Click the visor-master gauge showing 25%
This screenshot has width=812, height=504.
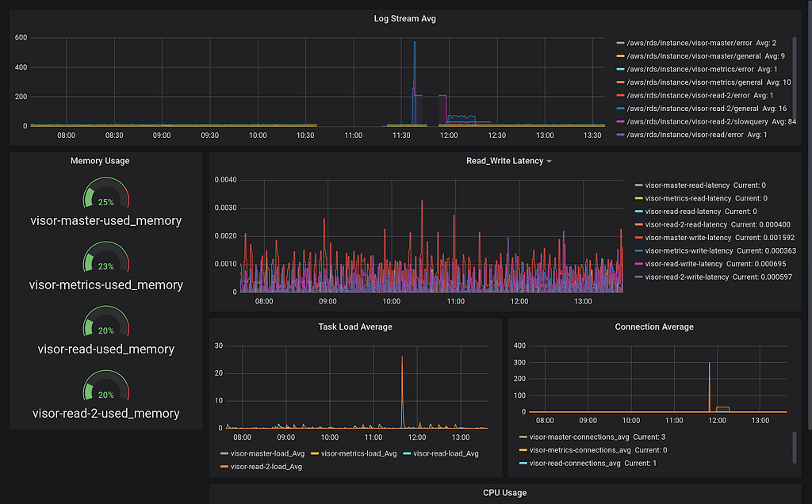pyautogui.click(x=106, y=193)
